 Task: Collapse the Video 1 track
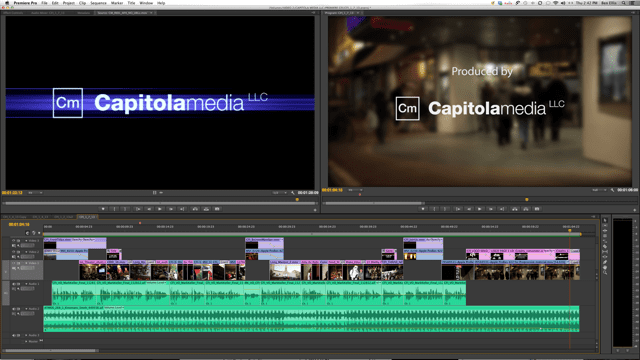(27, 264)
